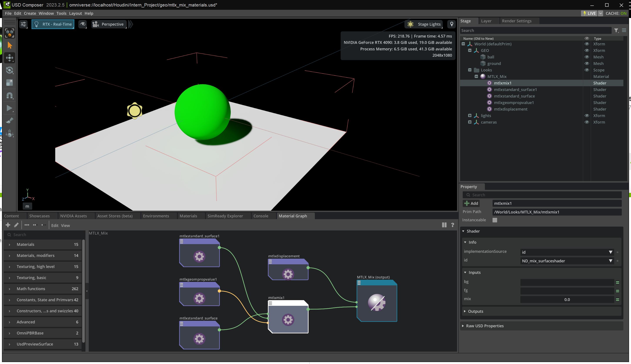
Task: Toggle the Snap magnet tool
Action: tap(10, 96)
